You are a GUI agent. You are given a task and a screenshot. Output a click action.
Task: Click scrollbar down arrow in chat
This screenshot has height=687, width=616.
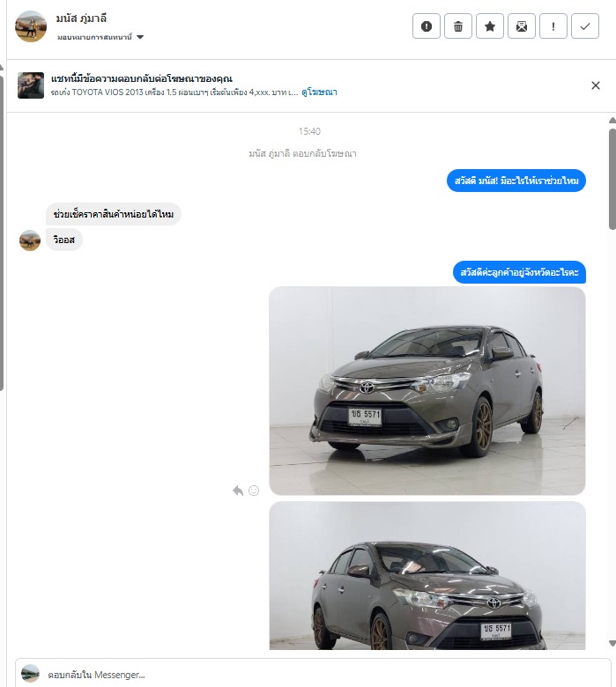click(612, 643)
